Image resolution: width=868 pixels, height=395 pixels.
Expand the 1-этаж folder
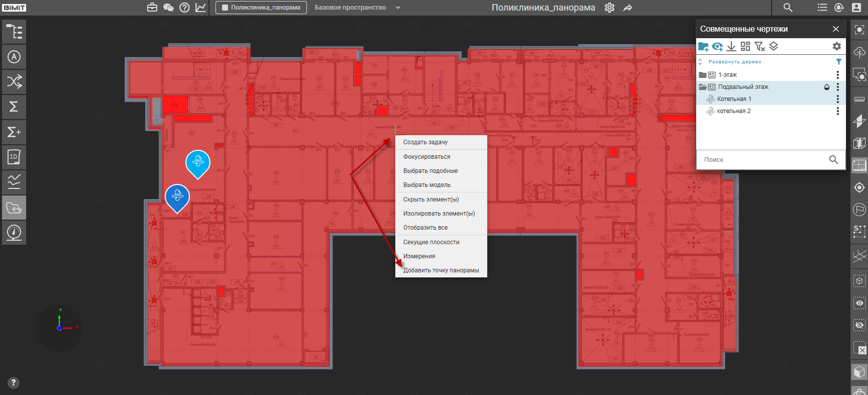pos(703,75)
